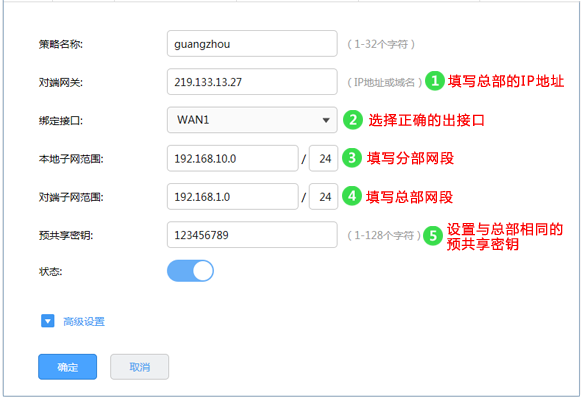Viewport: 582px width, 398px height.
Task: Click the 取消 cancel button
Action: pos(140,367)
